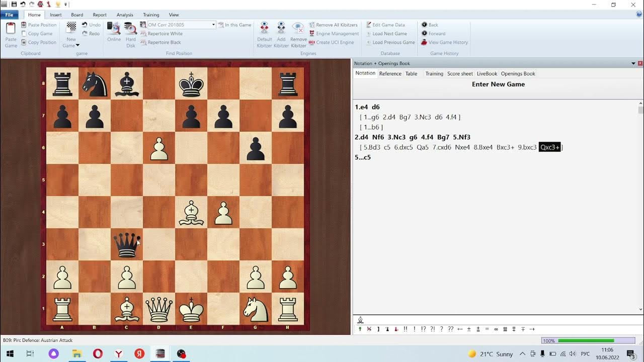Switch to the Analysis ribbon tab
Viewport: 644px width, 362px height.
[125, 15]
